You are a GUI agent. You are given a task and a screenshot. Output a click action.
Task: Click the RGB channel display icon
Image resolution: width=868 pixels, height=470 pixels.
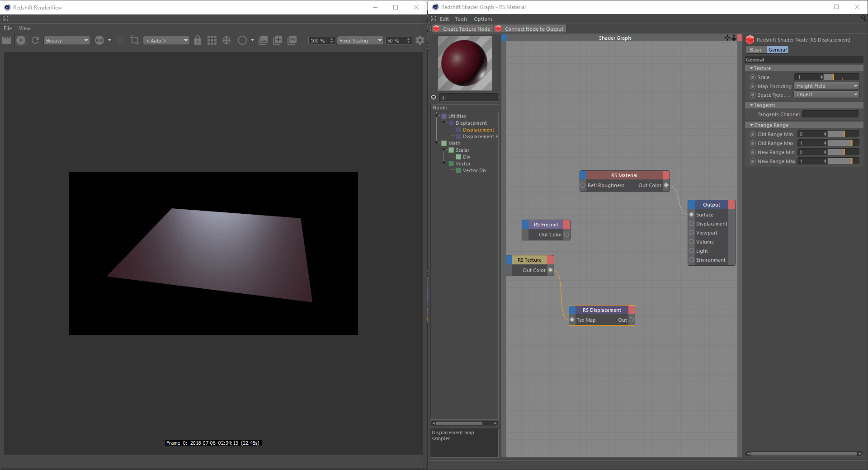99,40
